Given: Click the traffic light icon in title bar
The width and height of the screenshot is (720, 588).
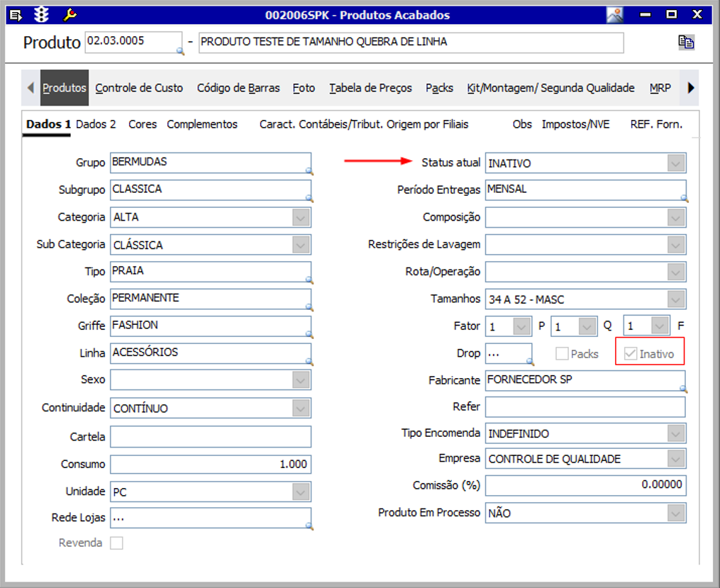Looking at the screenshot, I should click(x=42, y=14).
